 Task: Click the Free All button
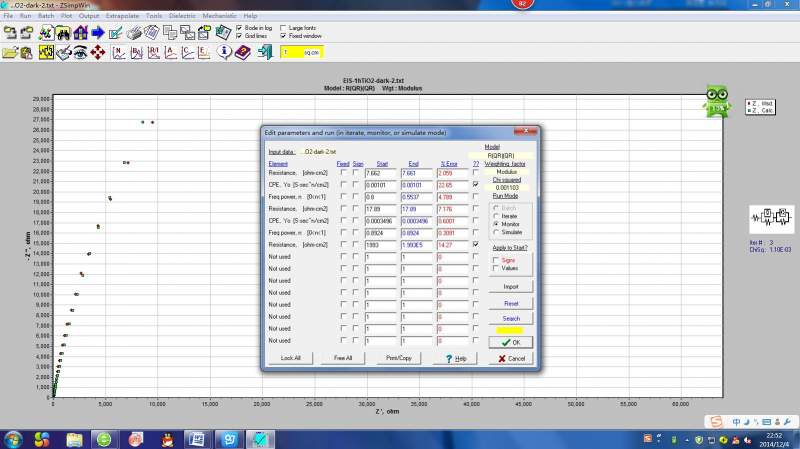(x=343, y=358)
